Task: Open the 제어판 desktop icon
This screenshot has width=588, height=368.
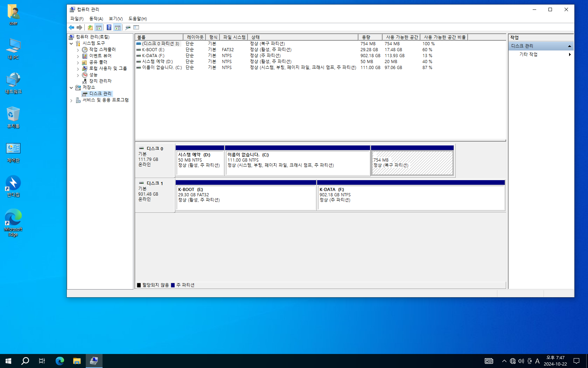Action: [13, 152]
